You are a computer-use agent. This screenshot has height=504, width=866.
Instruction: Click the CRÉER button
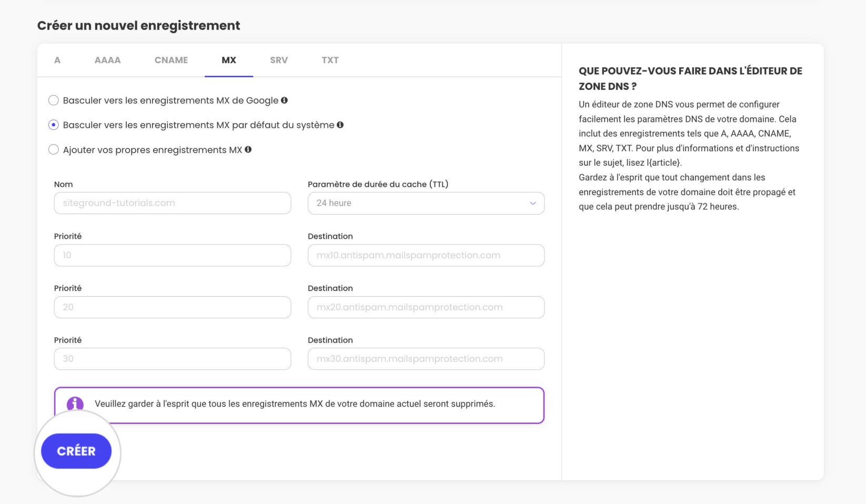(x=76, y=451)
